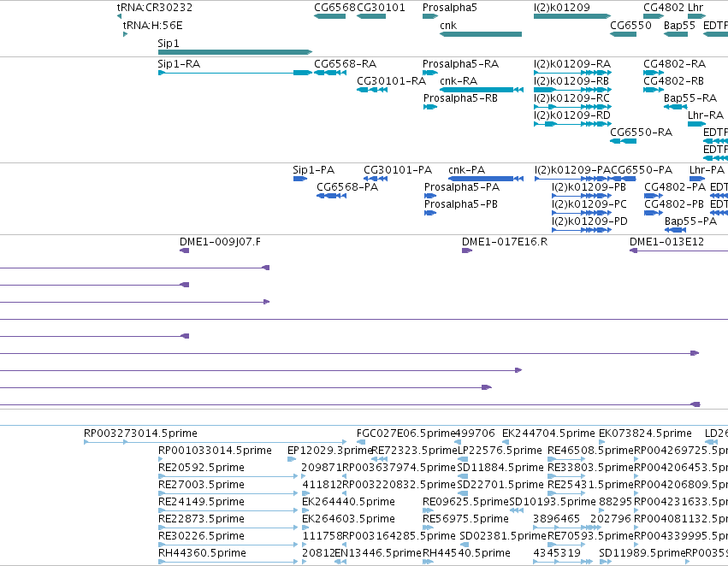Image resolution: width=728 pixels, height=566 pixels.
Task: Select the l(2)k01209-PD protein label
Action: (x=589, y=221)
